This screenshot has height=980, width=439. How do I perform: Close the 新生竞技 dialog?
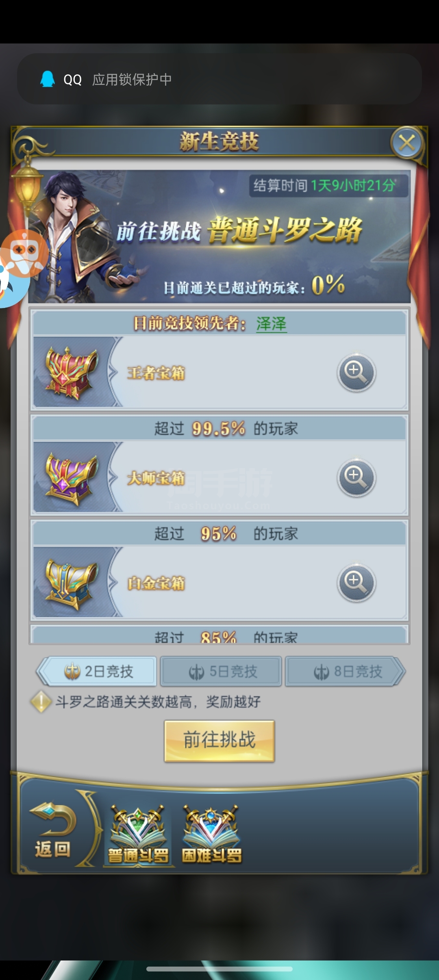406,143
